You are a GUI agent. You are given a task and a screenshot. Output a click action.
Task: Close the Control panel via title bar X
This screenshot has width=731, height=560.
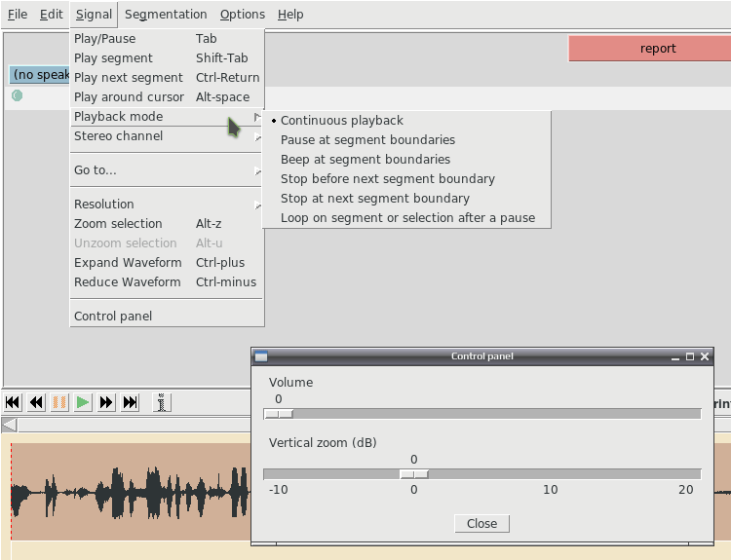[x=705, y=356]
